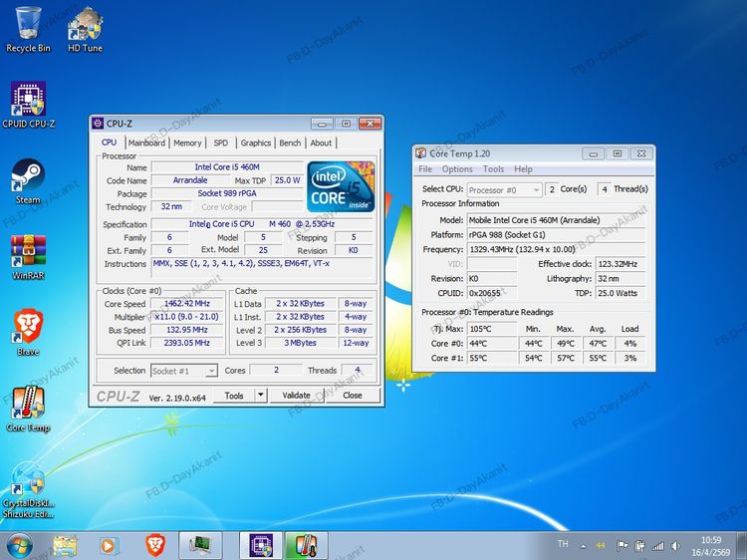Select the WinRAR desktop icon
Image resolution: width=747 pixels, height=560 pixels.
tap(28, 257)
